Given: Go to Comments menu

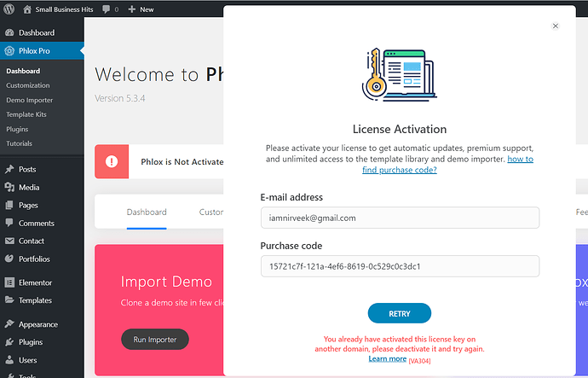Looking at the screenshot, I should (x=37, y=223).
